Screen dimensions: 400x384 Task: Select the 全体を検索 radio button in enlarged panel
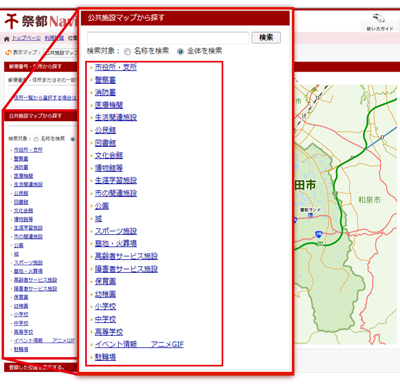click(x=180, y=52)
